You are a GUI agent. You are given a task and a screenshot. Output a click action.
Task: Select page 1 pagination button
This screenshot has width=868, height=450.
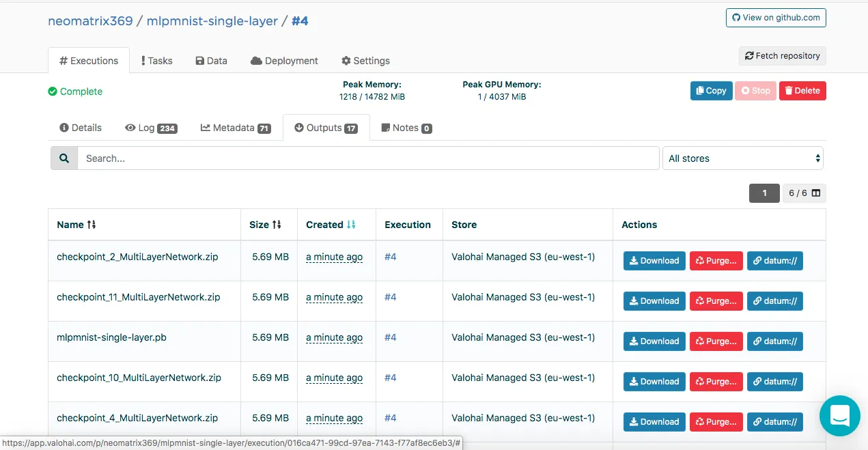point(764,193)
